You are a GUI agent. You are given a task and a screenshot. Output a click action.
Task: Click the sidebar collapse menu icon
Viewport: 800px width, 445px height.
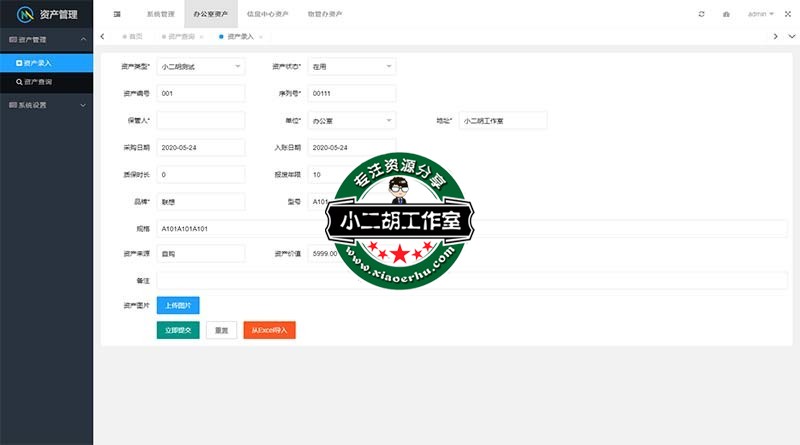[x=117, y=14]
